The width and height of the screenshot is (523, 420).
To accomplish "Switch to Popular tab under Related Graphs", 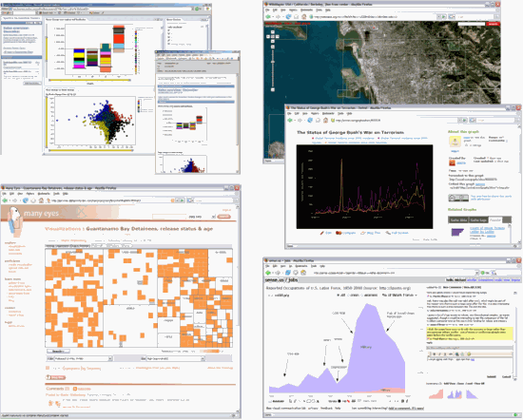I will pyautogui.click(x=495, y=220).
